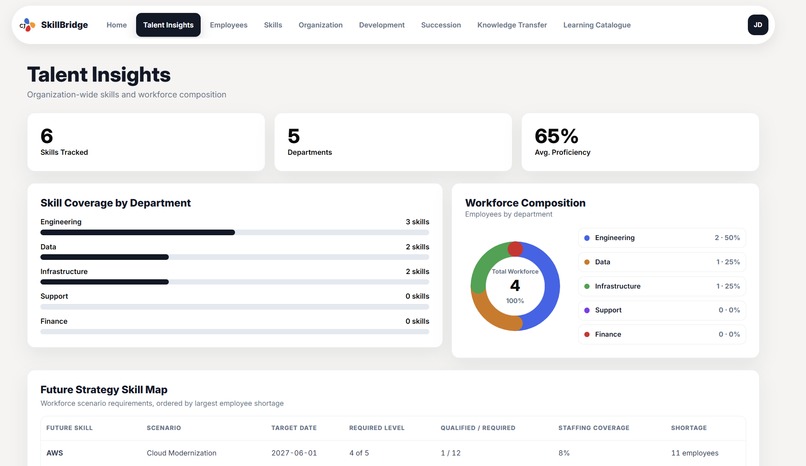
Task: Switch to the Organization tab
Action: [x=320, y=25]
